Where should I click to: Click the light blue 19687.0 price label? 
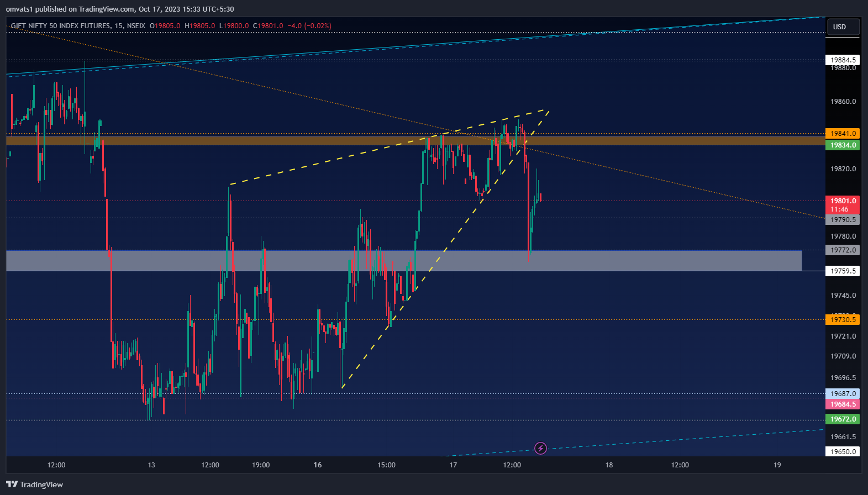pyautogui.click(x=843, y=393)
